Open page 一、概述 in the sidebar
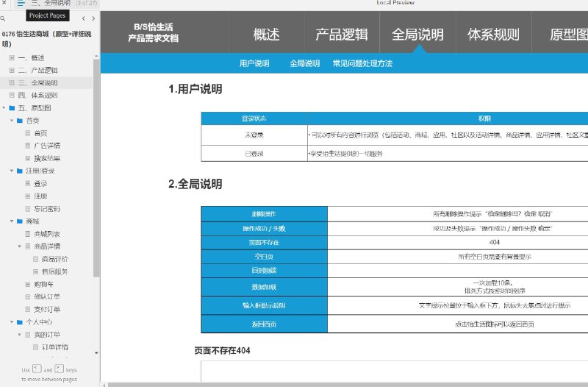 (x=32, y=58)
